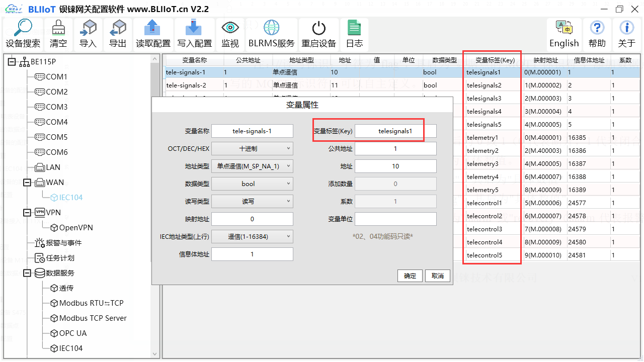
Task: Click the 数据类型 column header
Action: [x=444, y=60]
